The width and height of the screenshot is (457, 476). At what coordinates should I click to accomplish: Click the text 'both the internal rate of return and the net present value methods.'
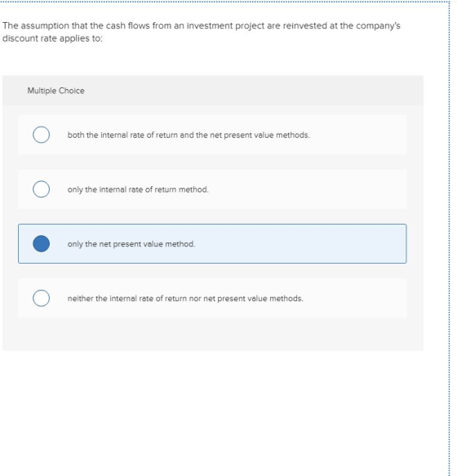(x=189, y=135)
